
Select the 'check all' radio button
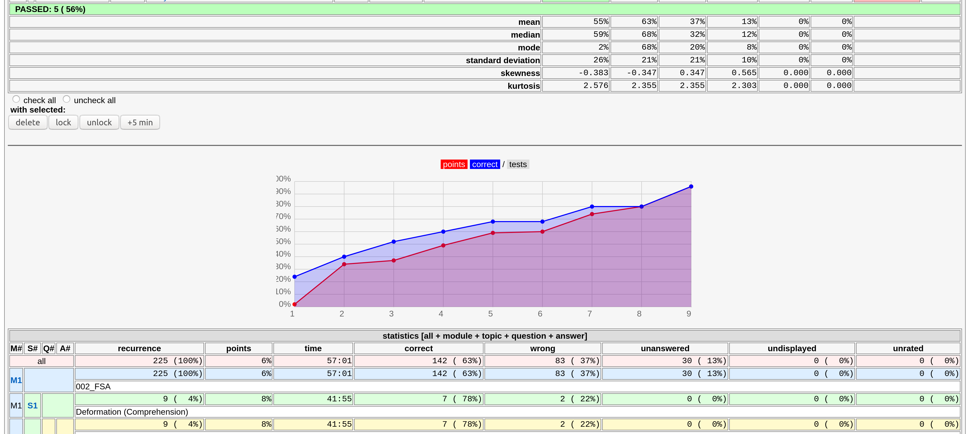click(x=16, y=99)
